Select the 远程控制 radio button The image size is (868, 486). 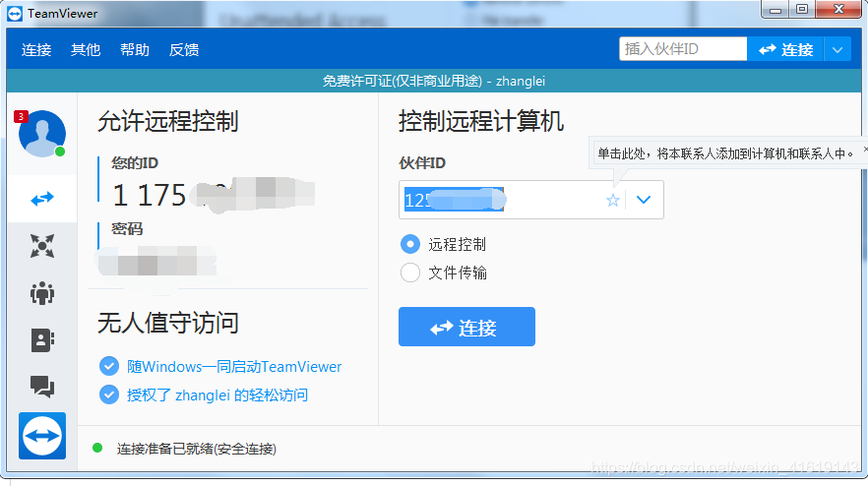coord(410,244)
